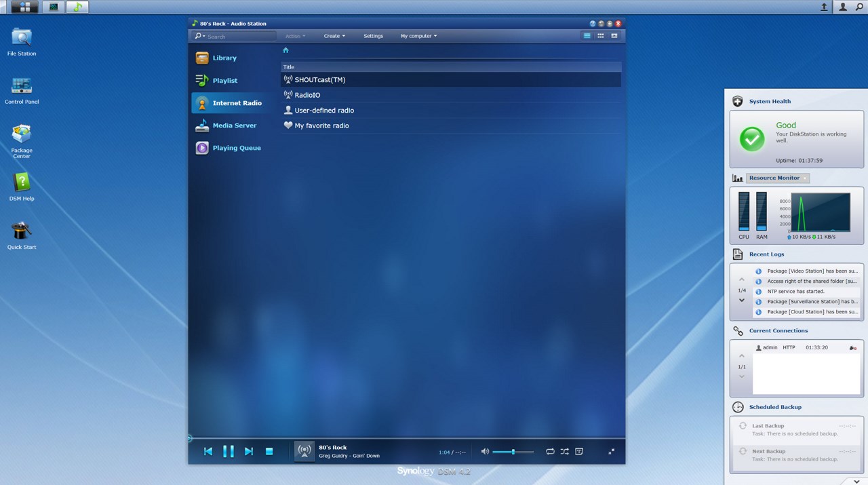Screen dimensions: 868x485
Task: Expand the My computer output dropdown
Action: pos(418,36)
